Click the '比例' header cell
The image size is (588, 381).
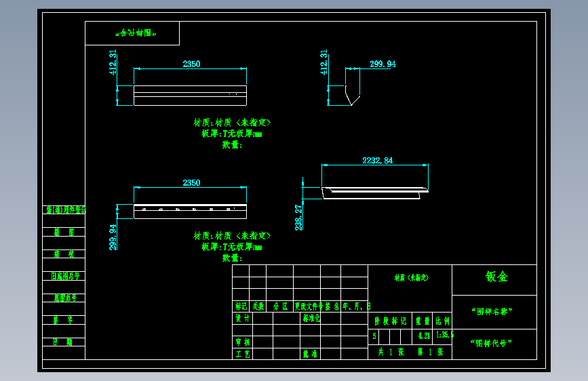(x=442, y=321)
